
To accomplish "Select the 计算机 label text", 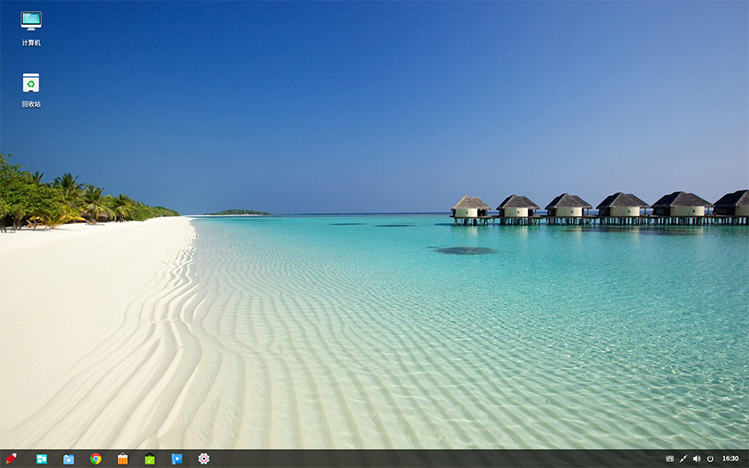I will point(31,43).
